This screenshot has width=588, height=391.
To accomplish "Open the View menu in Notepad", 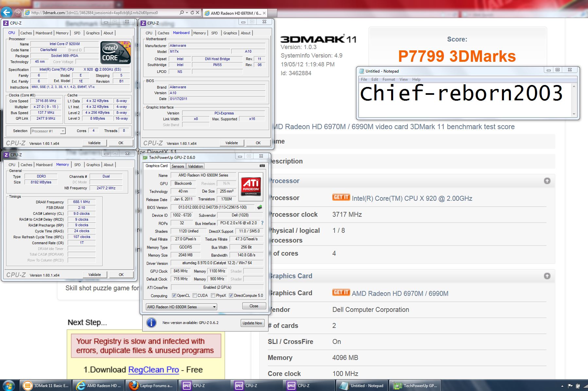I will click(x=404, y=79).
